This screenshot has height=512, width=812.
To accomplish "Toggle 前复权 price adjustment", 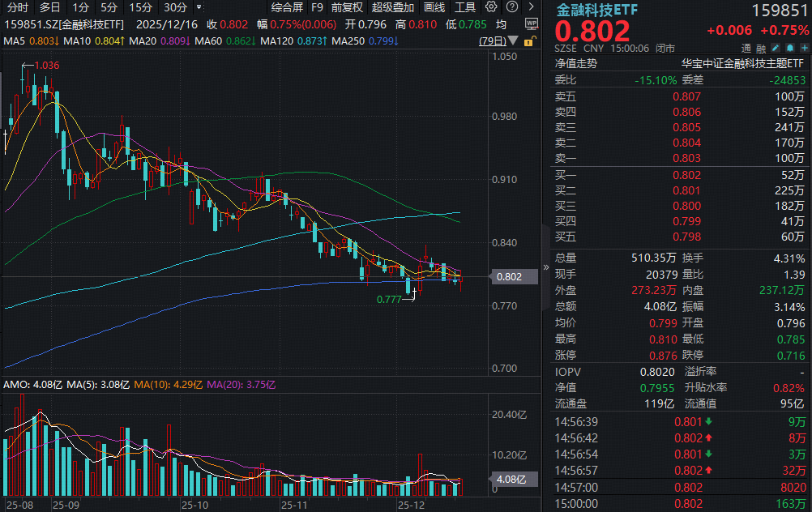I will pyautogui.click(x=347, y=7).
